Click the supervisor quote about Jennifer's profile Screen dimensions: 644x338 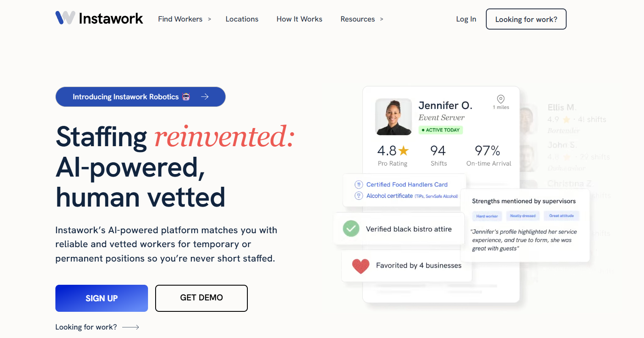523,240
